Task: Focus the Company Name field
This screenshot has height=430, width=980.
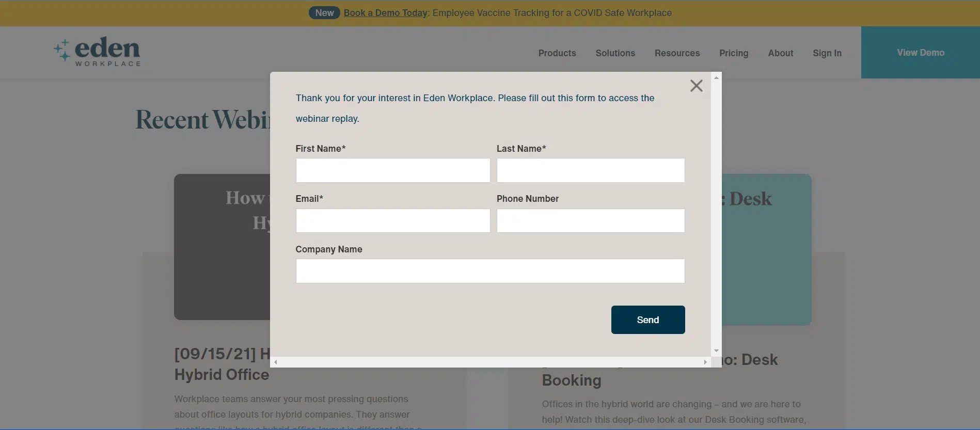Action: tap(491, 271)
